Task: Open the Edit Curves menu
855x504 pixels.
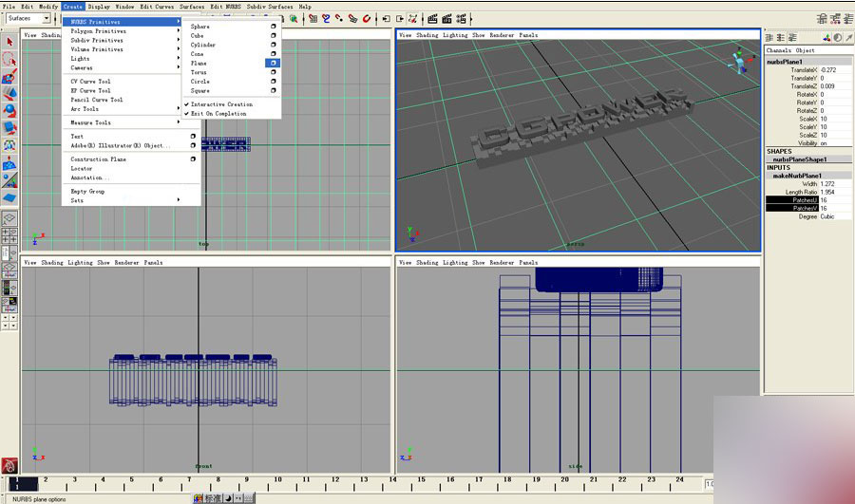Action: [x=157, y=7]
